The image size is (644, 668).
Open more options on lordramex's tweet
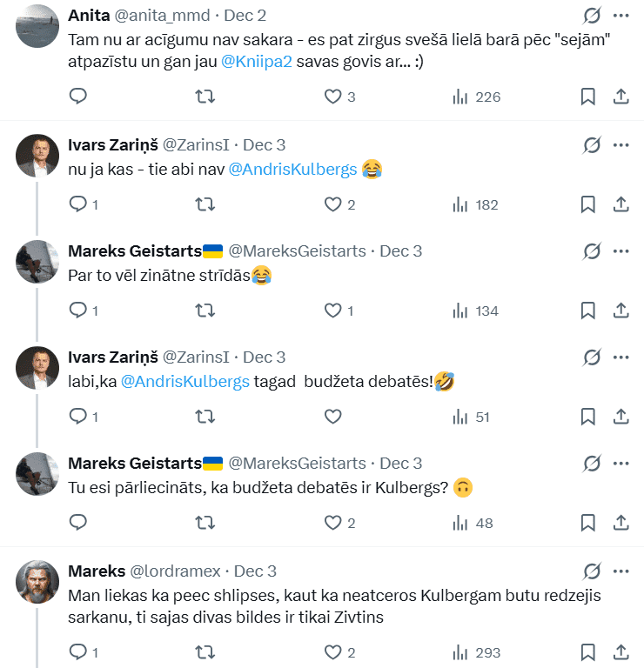coord(621,571)
